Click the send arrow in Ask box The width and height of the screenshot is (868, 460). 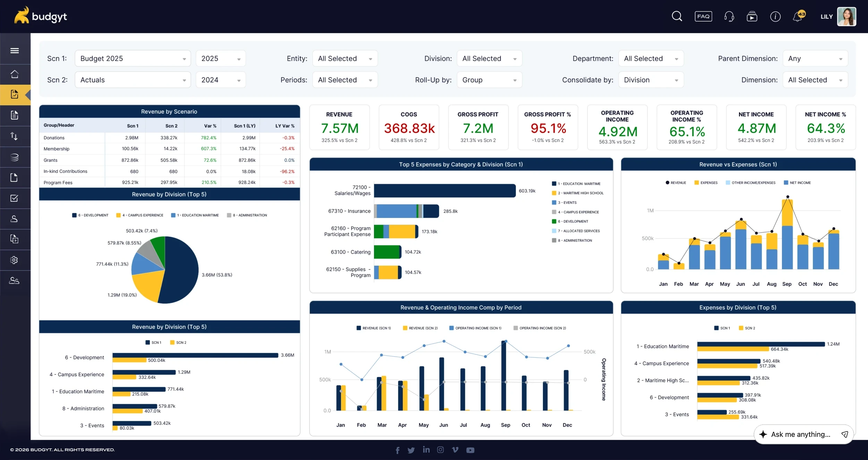[x=845, y=434]
